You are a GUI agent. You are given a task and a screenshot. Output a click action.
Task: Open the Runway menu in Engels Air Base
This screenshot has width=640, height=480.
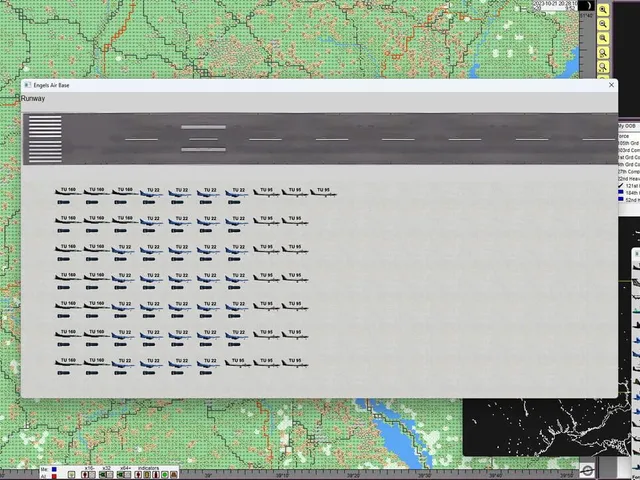[33, 98]
